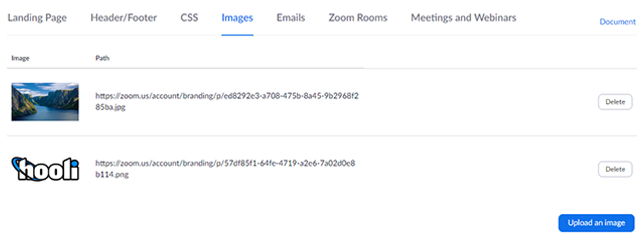Click the Path column header

pos(103,58)
